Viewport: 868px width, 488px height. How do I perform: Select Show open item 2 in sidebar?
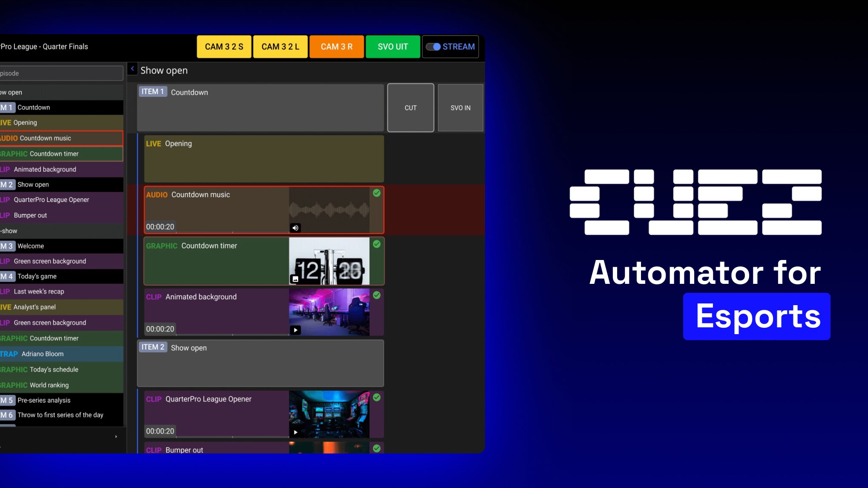pos(61,185)
